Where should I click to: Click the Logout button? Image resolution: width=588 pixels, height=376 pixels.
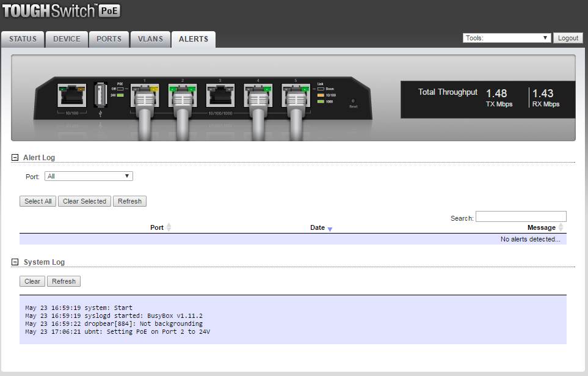click(568, 38)
